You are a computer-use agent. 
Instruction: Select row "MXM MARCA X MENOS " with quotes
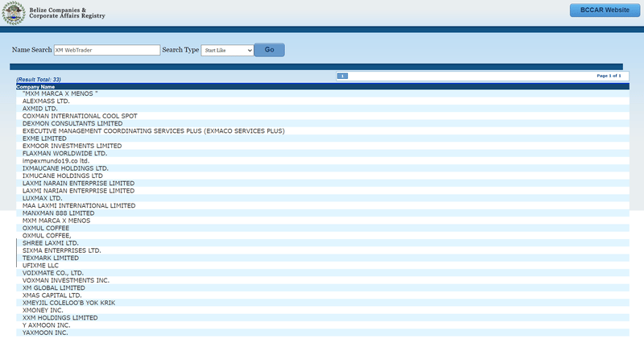click(x=323, y=93)
